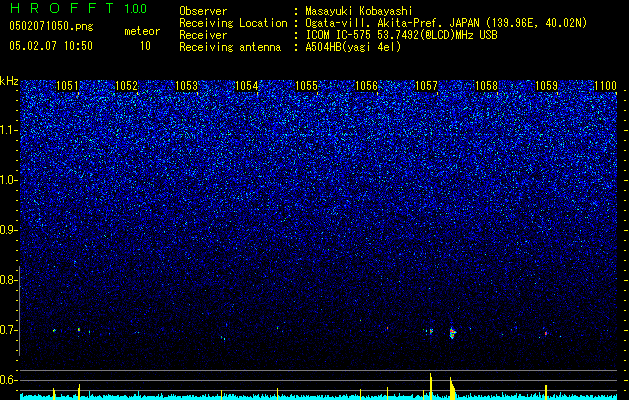The height and width of the screenshot is (400, 629).
Task: Click the 1059 time marker
Action: click(546, 86)
